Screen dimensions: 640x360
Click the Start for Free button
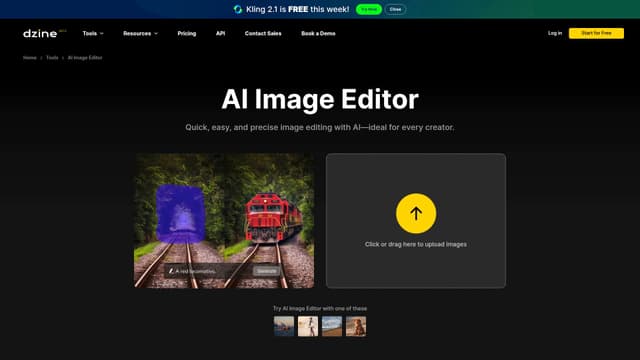(596, 33)
